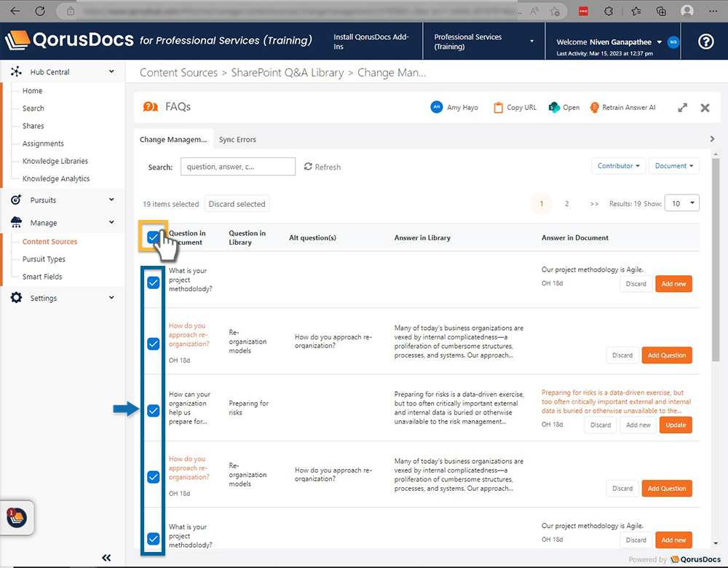Open Smart Fields under Manage
Viewport: 728px width, 568px height.
point(42,277)
